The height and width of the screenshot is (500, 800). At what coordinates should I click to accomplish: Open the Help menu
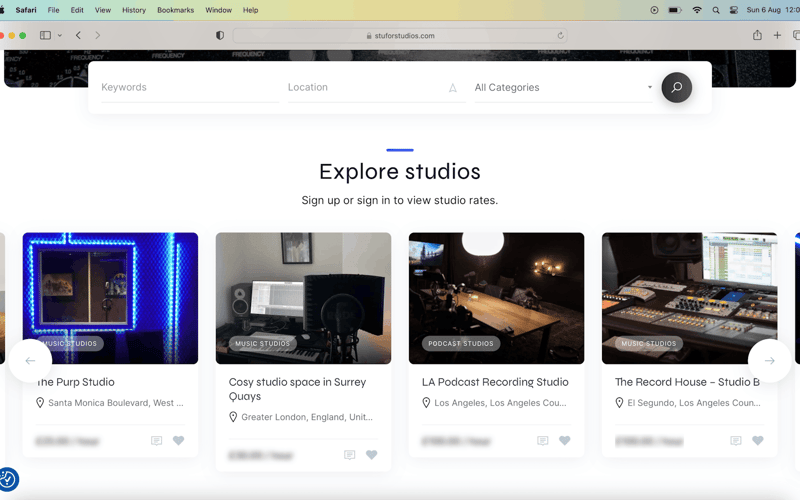coord(251,10)
